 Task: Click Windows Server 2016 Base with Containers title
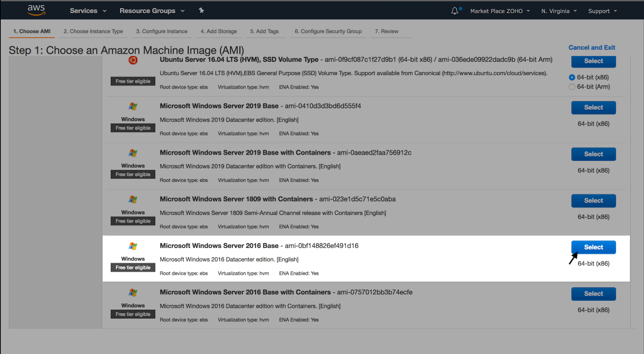(x=245, y=292)
